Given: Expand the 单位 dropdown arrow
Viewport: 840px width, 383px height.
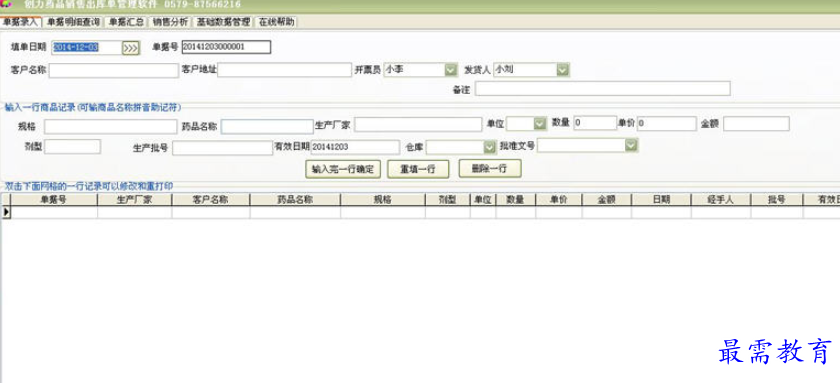Looking at the screenshot, I should coord(539,124).
